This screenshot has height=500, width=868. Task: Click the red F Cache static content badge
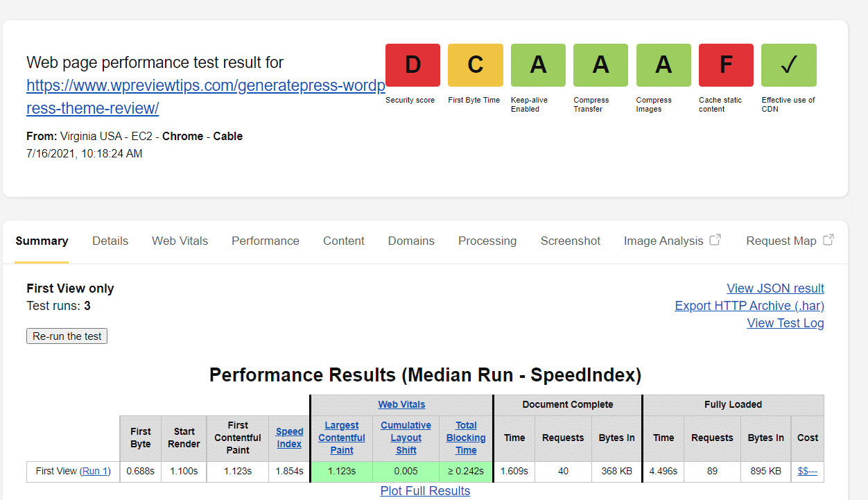[x=726, y=65]
